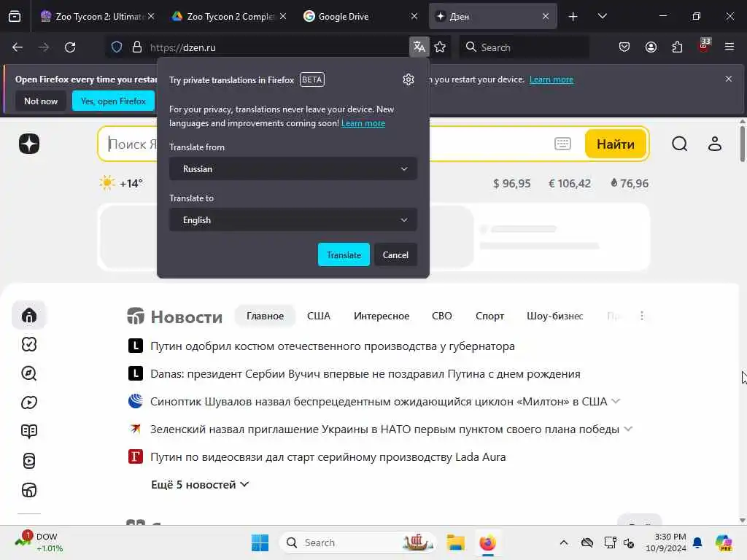
Task: Switch to Zoo Tycoon 2: Ultimate tab
Action: click(98, 17)
